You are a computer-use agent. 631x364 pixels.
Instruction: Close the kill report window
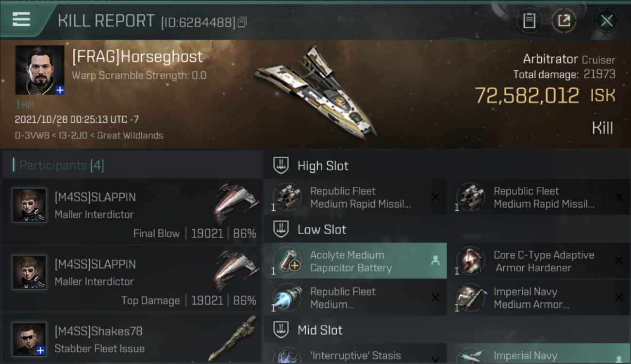607,20
